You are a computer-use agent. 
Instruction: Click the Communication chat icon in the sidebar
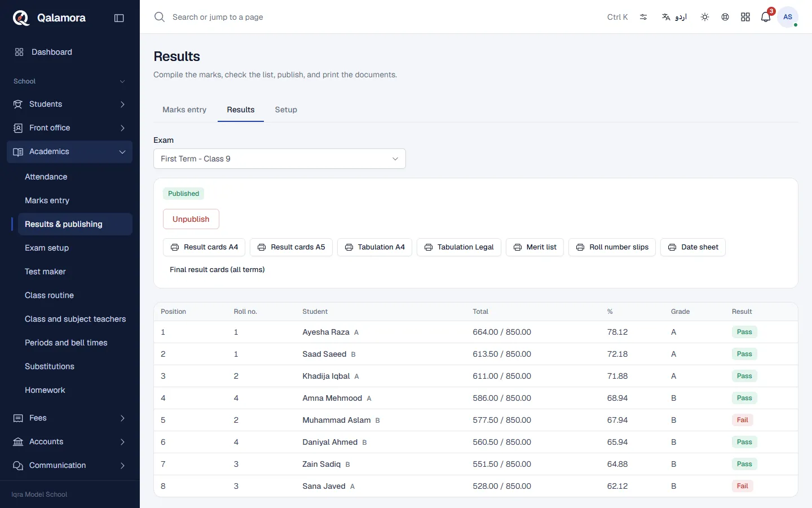click(x=18, y=466)
